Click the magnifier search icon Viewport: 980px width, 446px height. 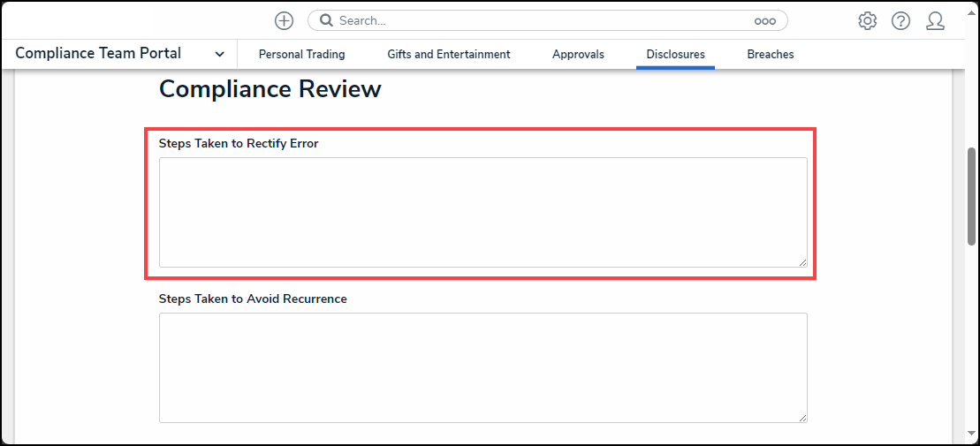[326, 20]
